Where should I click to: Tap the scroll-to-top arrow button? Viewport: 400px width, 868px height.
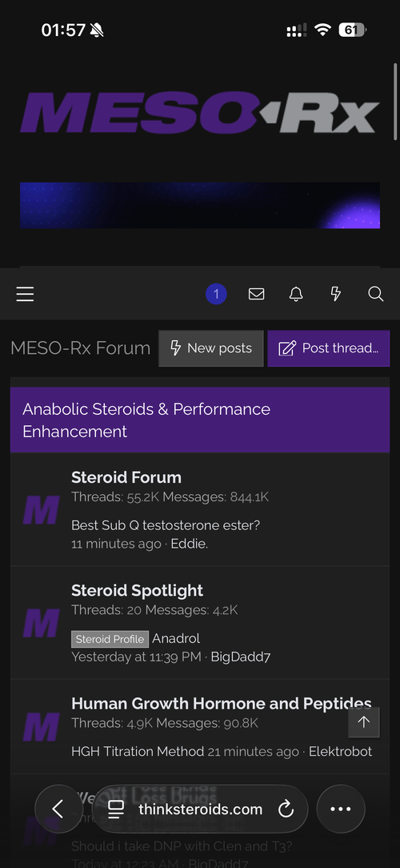click(363, 721)
